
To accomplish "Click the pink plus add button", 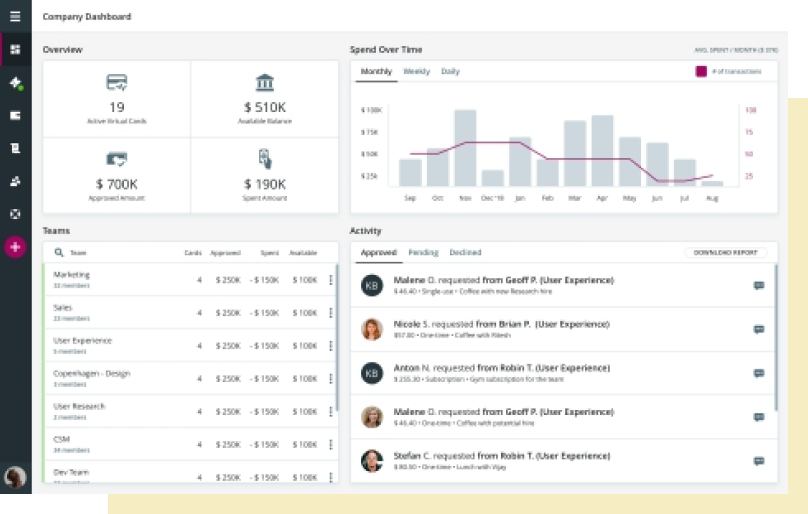I will (x=15, y=247).
